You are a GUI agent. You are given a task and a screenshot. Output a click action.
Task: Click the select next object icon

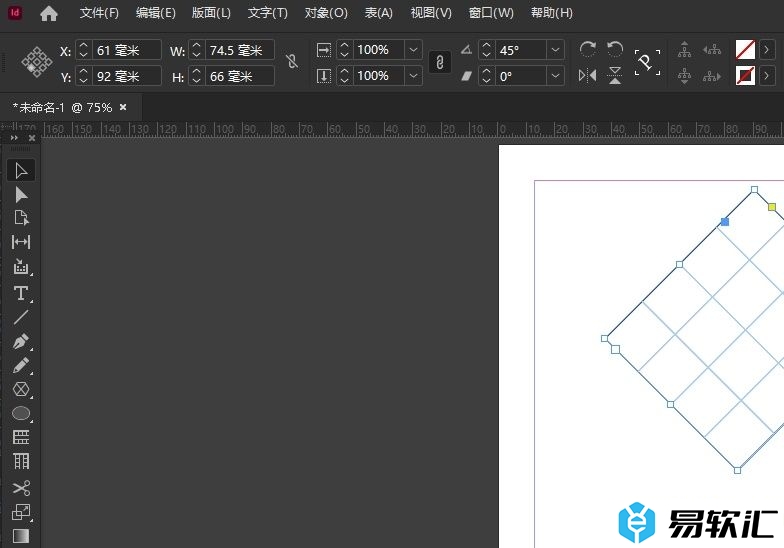point(712,76)
